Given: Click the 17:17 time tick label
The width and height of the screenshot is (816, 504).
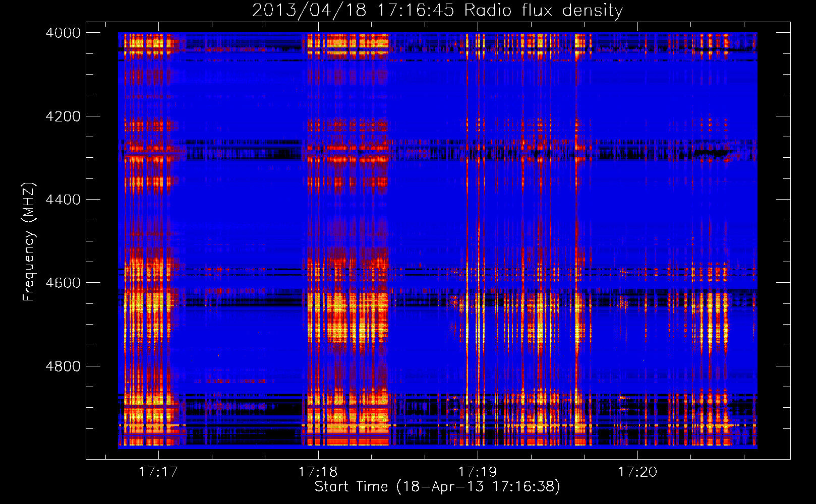Looking at the screenshot, I should click(x=158, y=472).
